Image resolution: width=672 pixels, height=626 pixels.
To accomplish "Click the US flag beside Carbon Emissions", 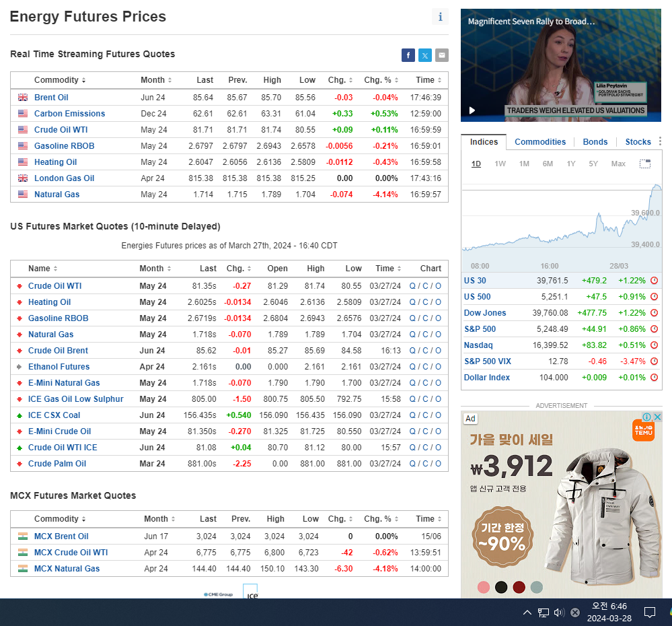I will [23, 114].
